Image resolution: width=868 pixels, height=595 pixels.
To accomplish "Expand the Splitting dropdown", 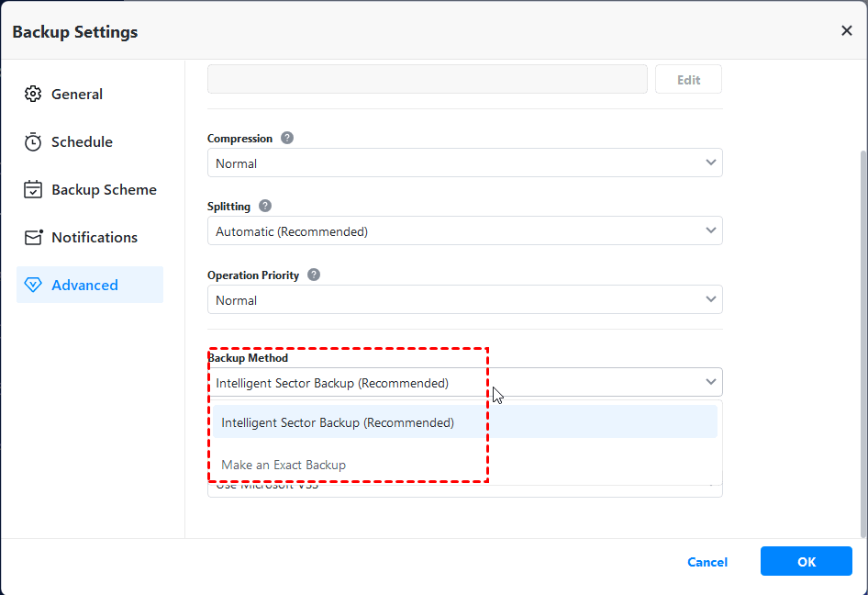I will [x=464, y=231].
